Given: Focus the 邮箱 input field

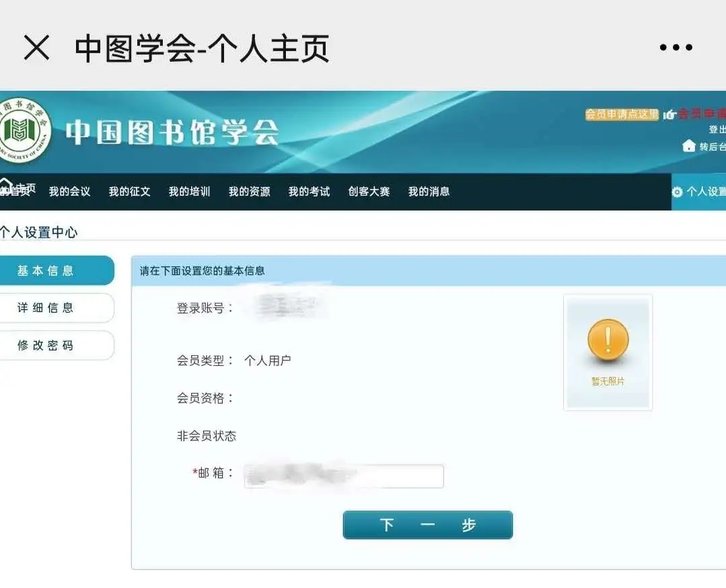Looking at the screenshot, I should 344,476.
